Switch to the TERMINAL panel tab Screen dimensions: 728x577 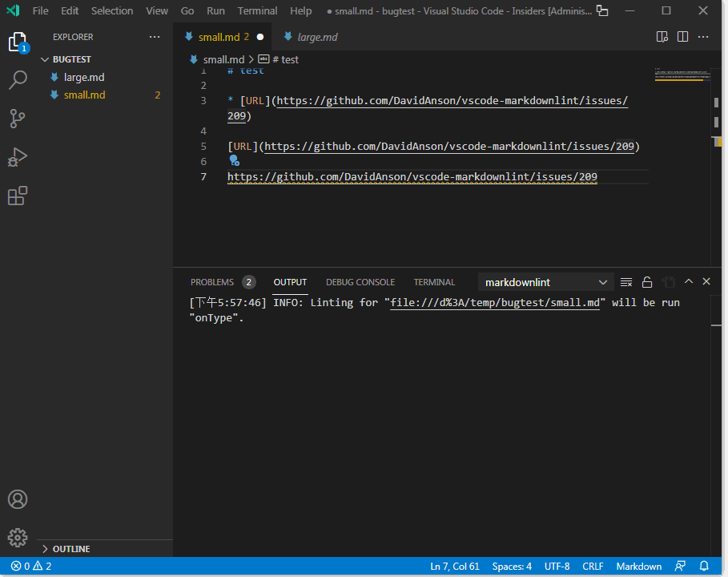(x=434, y=282)
